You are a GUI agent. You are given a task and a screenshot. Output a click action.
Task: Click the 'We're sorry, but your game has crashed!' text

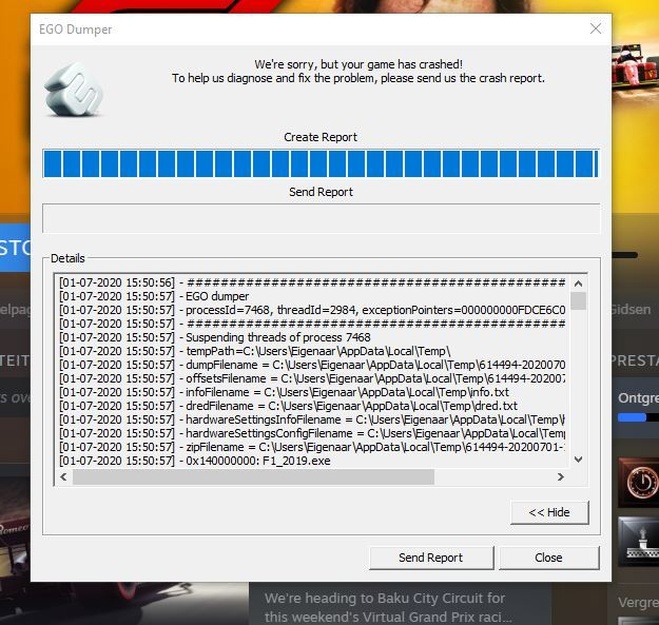click(x=358, y=64)
